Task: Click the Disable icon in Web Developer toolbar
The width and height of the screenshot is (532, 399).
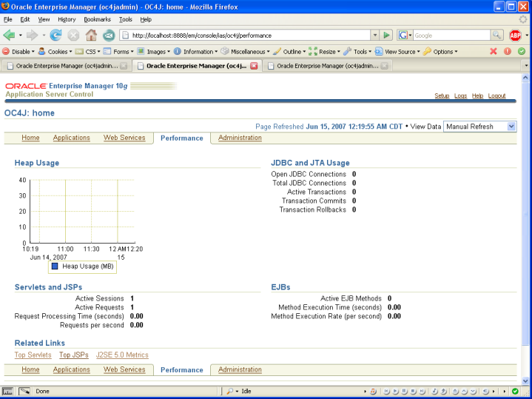Action: coord(6,51)
